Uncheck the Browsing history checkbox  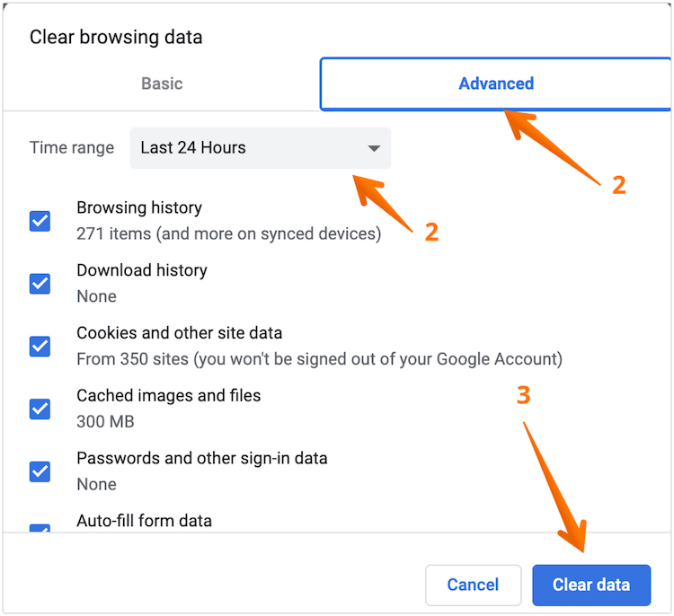point(40,221)
